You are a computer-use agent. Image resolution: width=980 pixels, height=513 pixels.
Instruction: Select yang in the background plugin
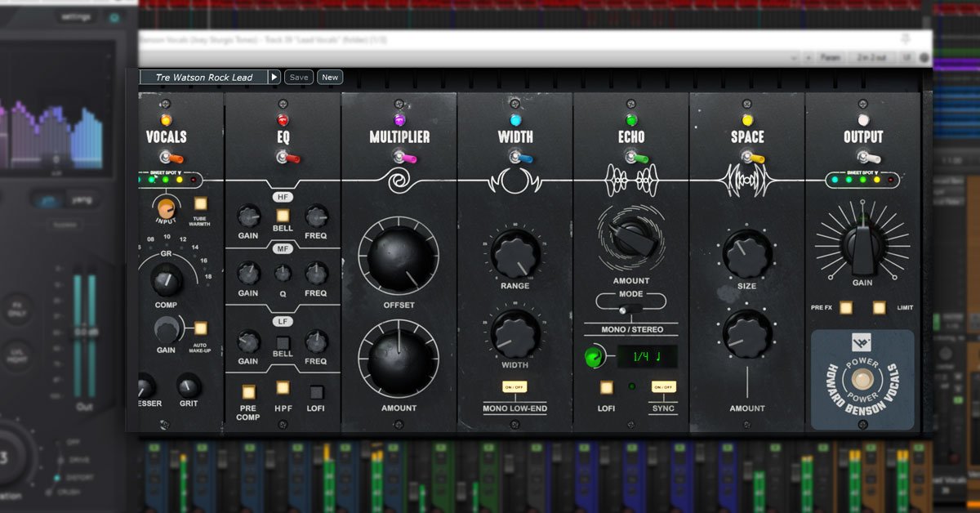(83, 199)
